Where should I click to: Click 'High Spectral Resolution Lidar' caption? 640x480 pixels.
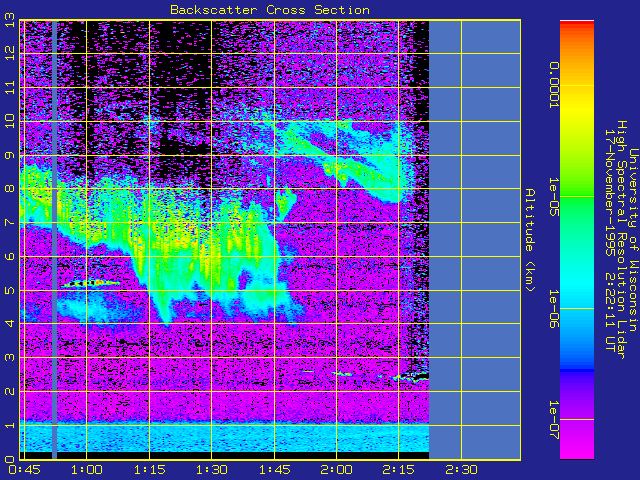click(x=621, y=240)
